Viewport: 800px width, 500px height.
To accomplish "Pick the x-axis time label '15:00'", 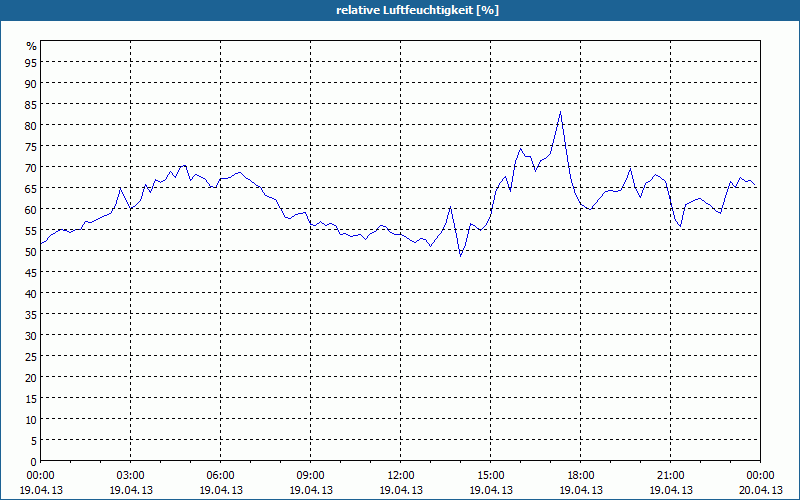I will [491, 476].
